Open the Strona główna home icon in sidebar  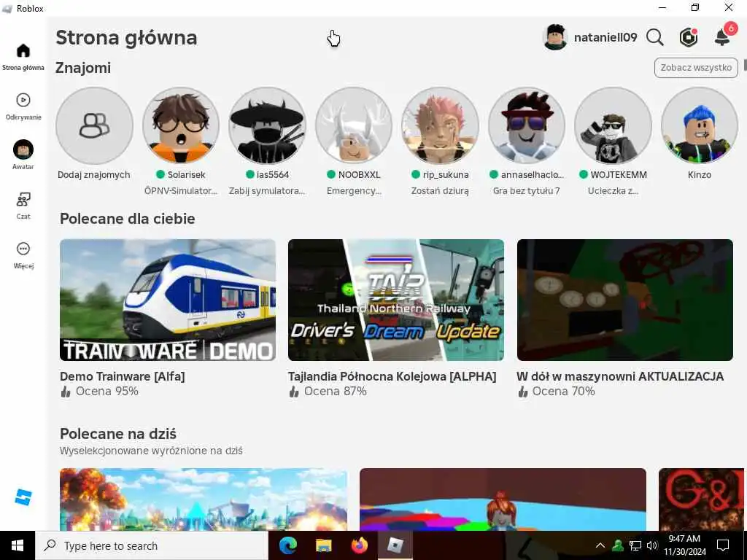pos(23,51)
